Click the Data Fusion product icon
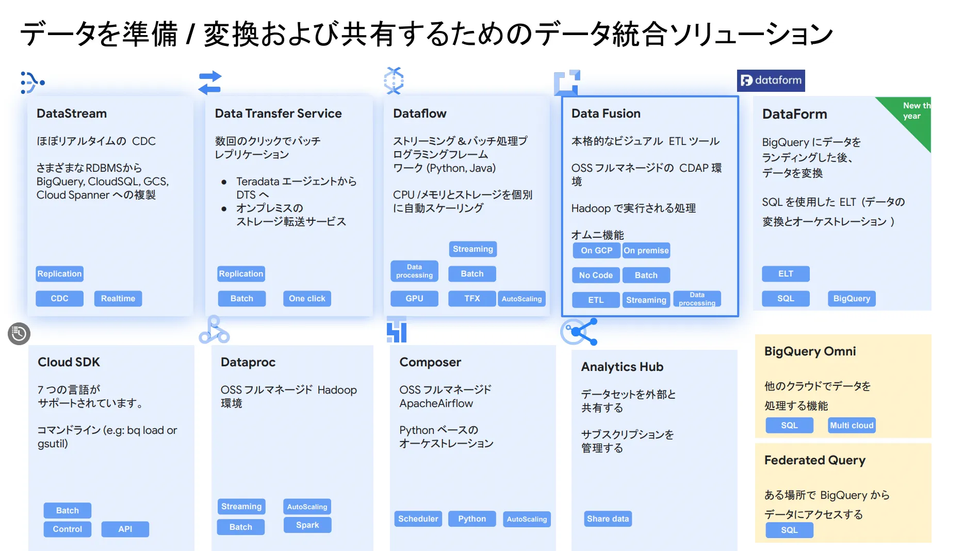This screenshot has height=551, width=980. (x=567, y=83)
